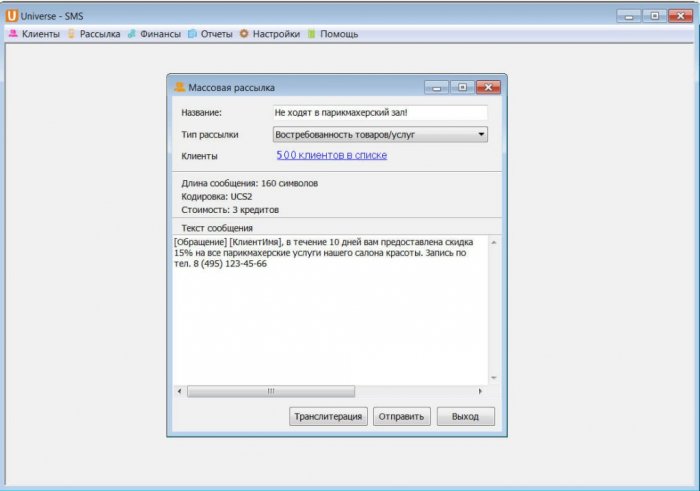Viewport: 700px width, 491px height.
Task: Open the Рассылка menu
Action: [x=100, y=34]
